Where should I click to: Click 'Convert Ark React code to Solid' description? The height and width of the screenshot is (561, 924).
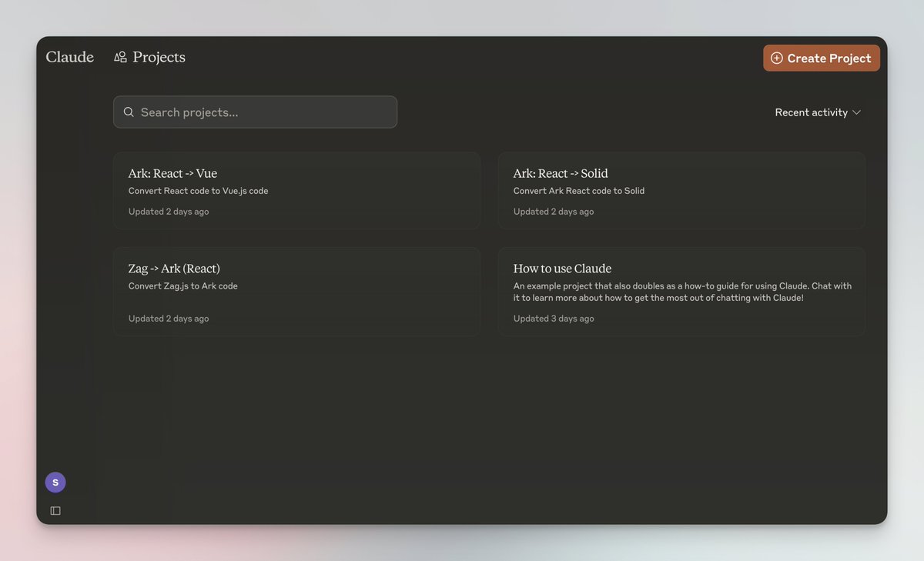[x=579, y=191]
